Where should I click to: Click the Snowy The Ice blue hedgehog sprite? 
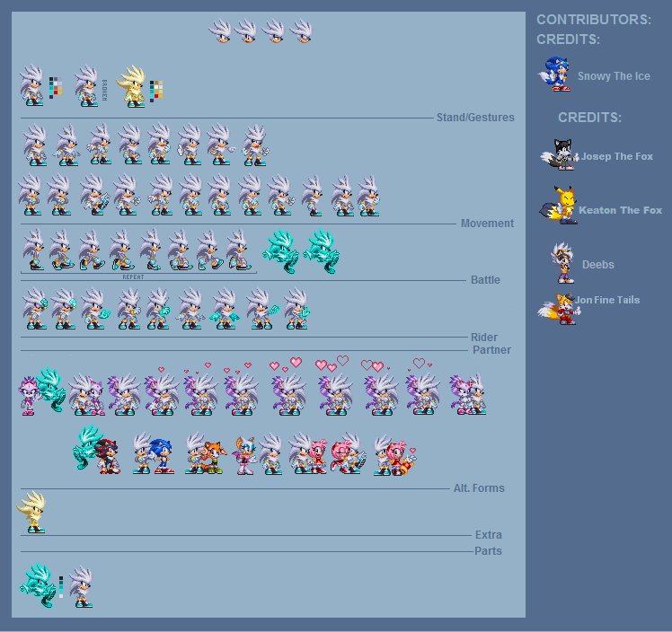[554, 75]
